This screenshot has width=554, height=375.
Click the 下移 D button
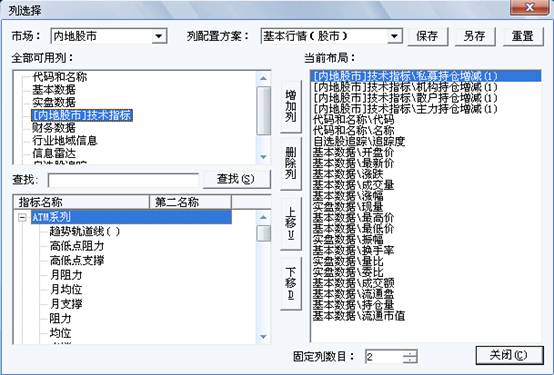click(291, 283)
